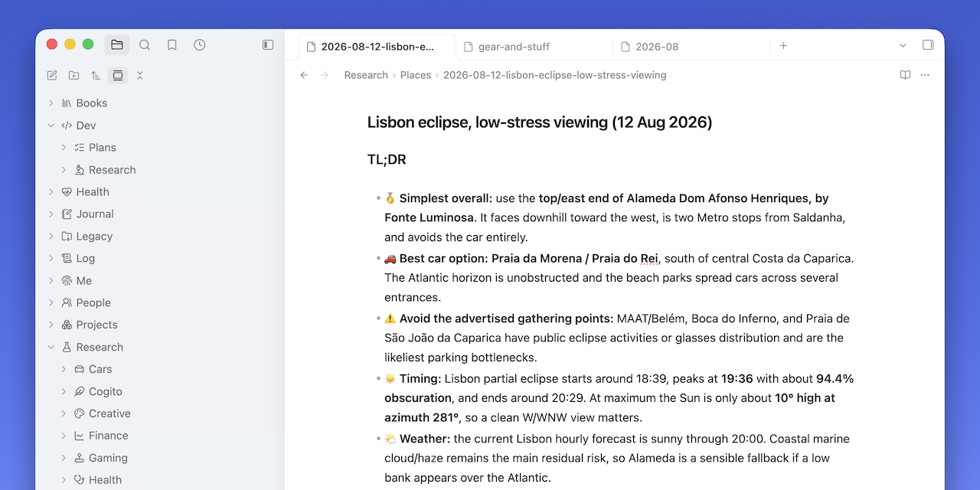
Task: Click the Places breadcrumb link
Action: (416, 75)
